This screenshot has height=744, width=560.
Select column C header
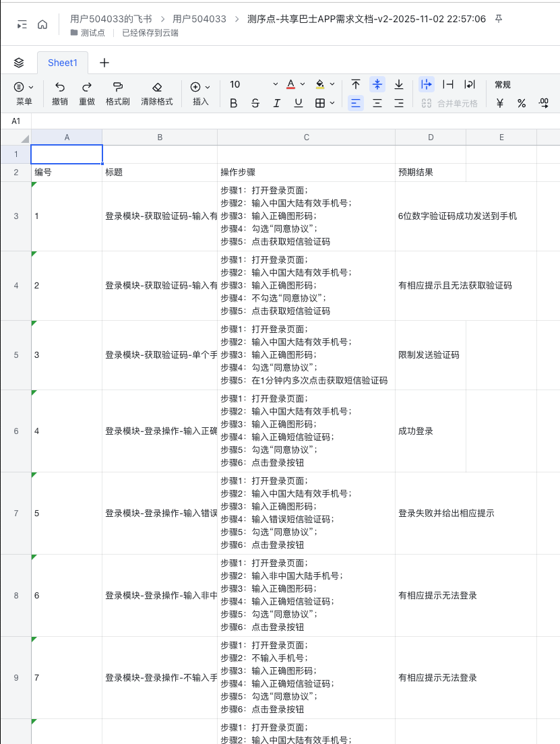click(x=306, y=137)
